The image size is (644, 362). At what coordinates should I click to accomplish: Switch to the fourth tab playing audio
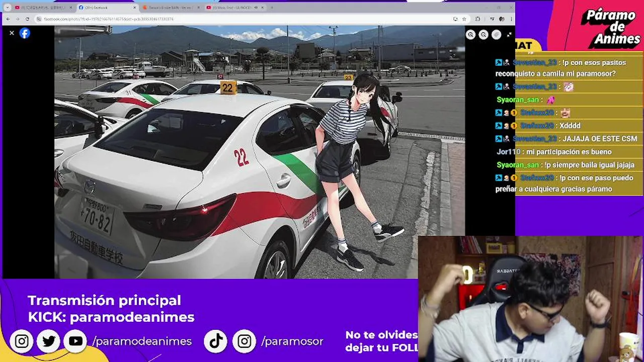(235, 8)
